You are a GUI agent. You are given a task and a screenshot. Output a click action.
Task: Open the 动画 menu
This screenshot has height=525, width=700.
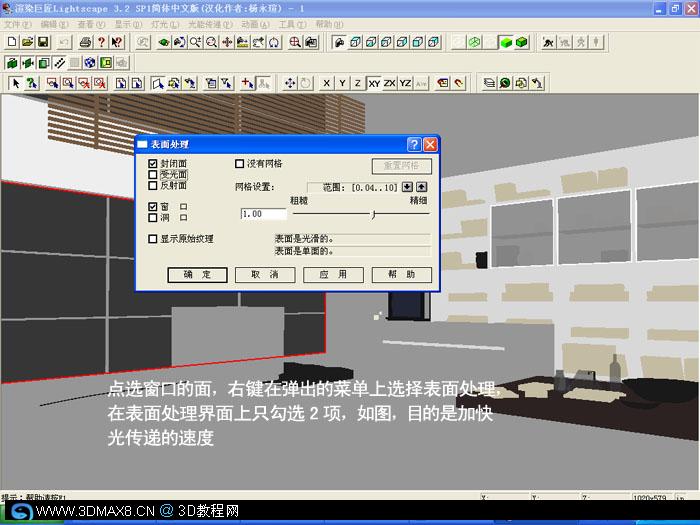[255, 24]
